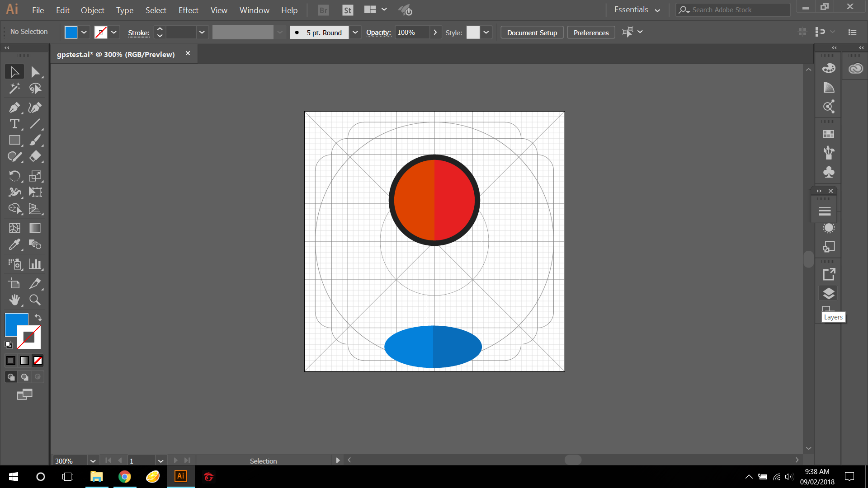The width and height of the screenshot is (868, 488).
Task: Open the Layers panel
Action: [829, 293]
